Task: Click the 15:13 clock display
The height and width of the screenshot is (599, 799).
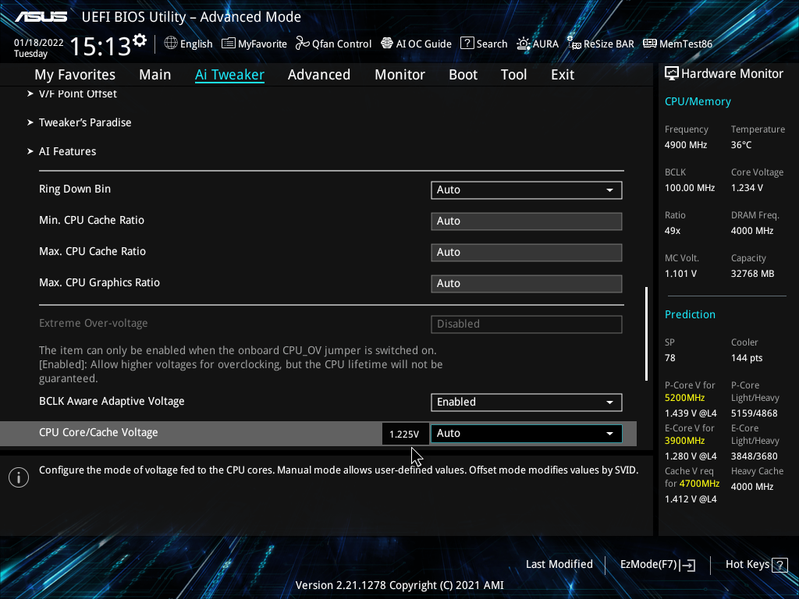Action: click(x=100, y=46)
